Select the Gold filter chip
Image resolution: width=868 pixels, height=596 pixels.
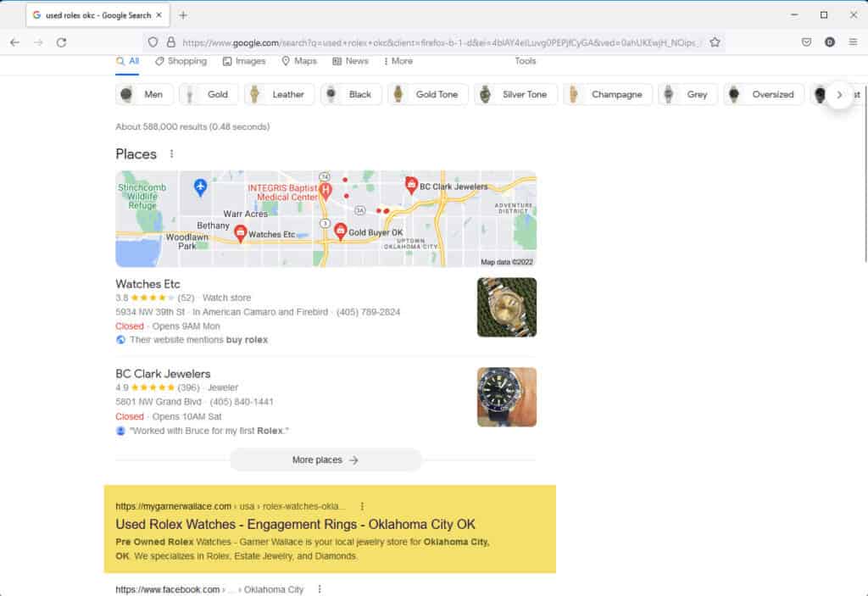point(209,94)
